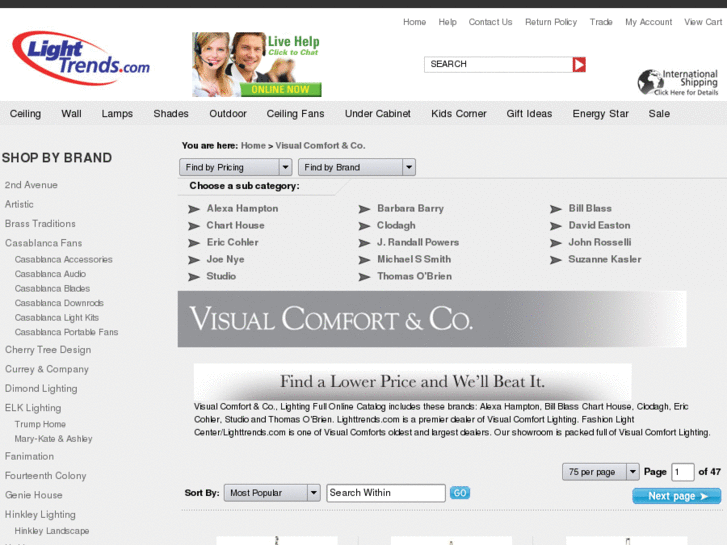Open the Under Cabinet menu
This screenshot has height=545, width=727.
pyautogui.click(x=378, y=114)
